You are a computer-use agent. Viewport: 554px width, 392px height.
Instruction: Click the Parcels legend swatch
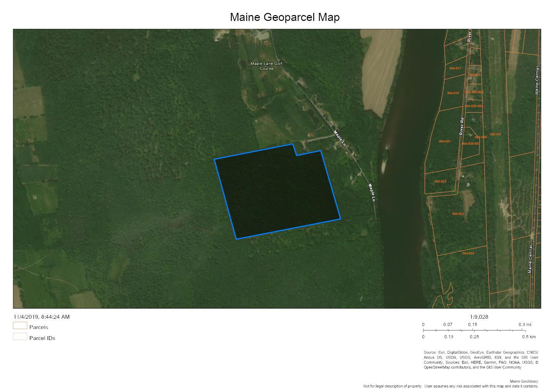pyautogui.click(x=20, y=325)
